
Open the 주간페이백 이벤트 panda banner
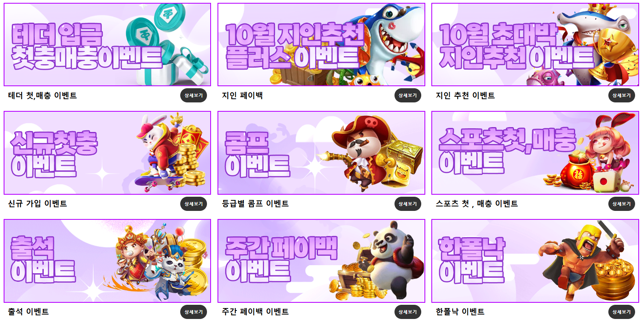[x=321, y=261]
